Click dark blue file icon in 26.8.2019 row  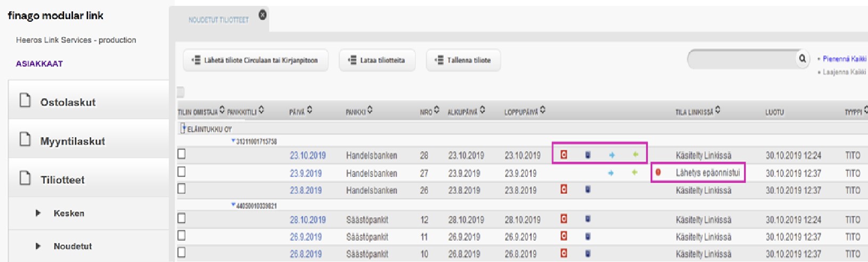pos(588,253)
